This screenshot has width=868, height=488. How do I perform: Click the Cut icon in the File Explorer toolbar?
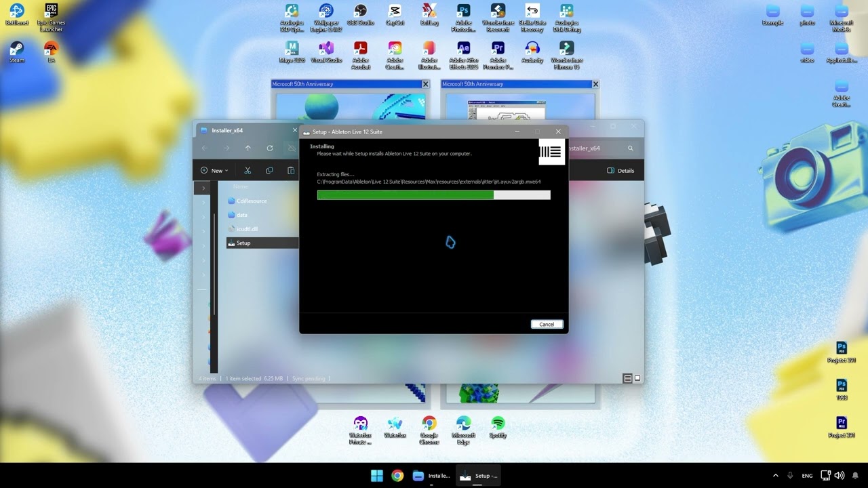click(x=248, y=170)
